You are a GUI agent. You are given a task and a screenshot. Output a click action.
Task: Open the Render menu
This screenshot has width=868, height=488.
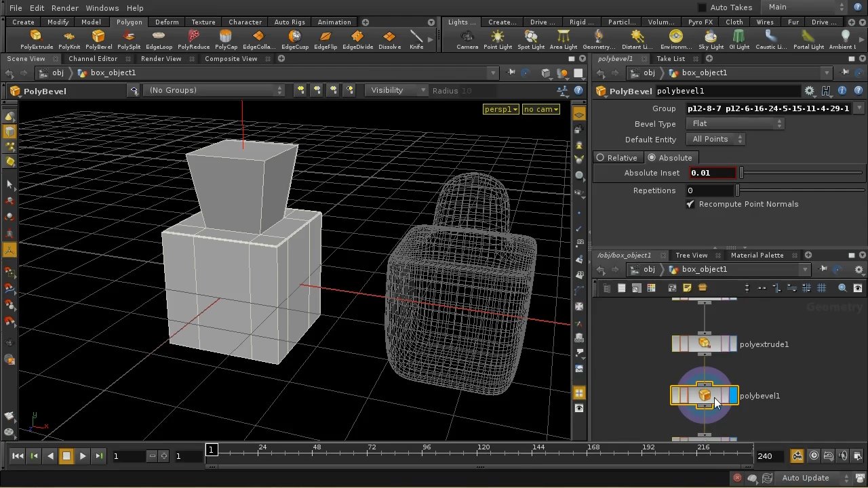pyautogui.click(x=65, y=7)
